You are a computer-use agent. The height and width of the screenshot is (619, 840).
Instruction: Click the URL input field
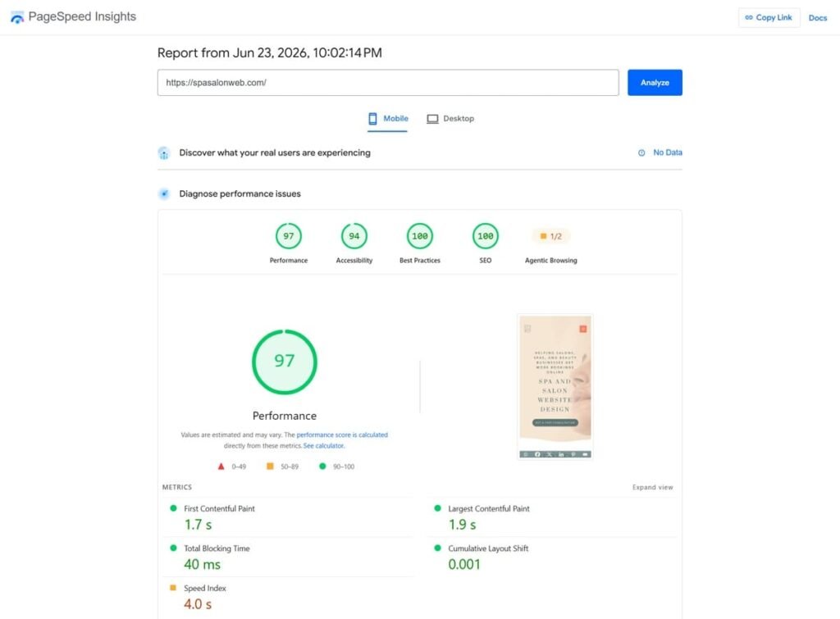click(x=388, y=83)
